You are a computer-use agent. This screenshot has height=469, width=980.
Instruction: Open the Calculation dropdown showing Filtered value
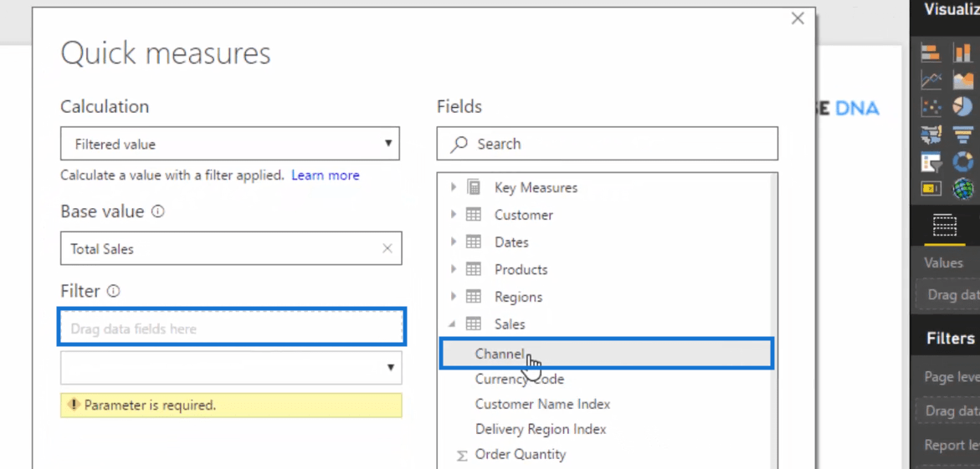(x=230, y=144)
